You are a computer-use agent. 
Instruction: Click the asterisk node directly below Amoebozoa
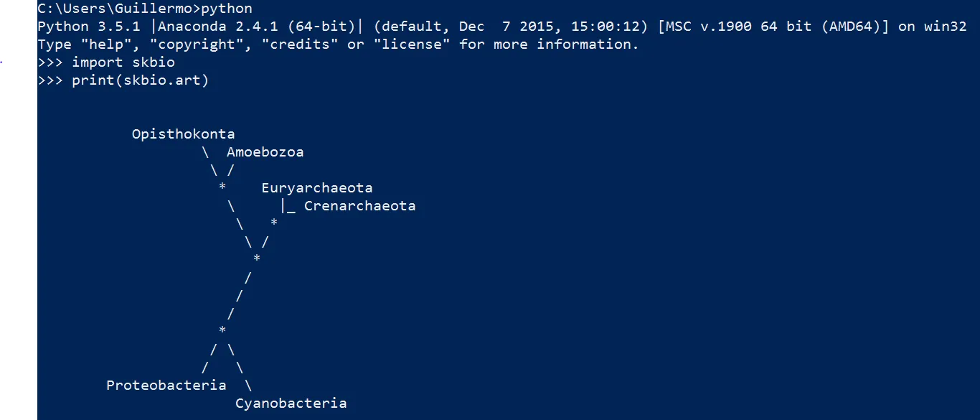[222, 188]
